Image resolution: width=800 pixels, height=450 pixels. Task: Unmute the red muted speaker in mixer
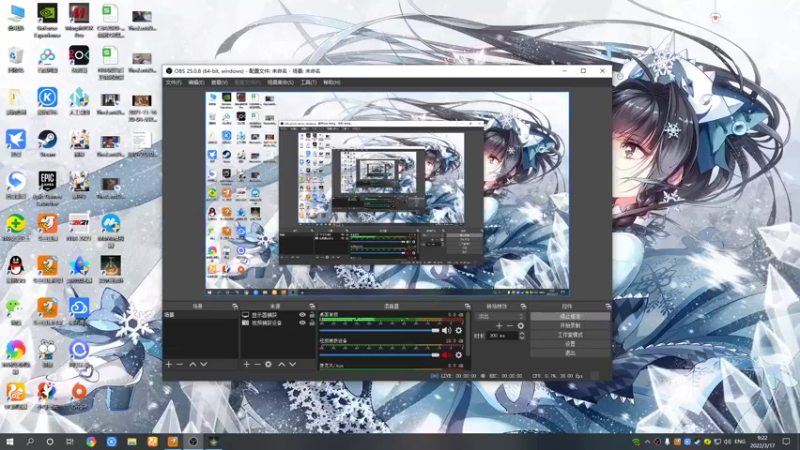[446, 355]
